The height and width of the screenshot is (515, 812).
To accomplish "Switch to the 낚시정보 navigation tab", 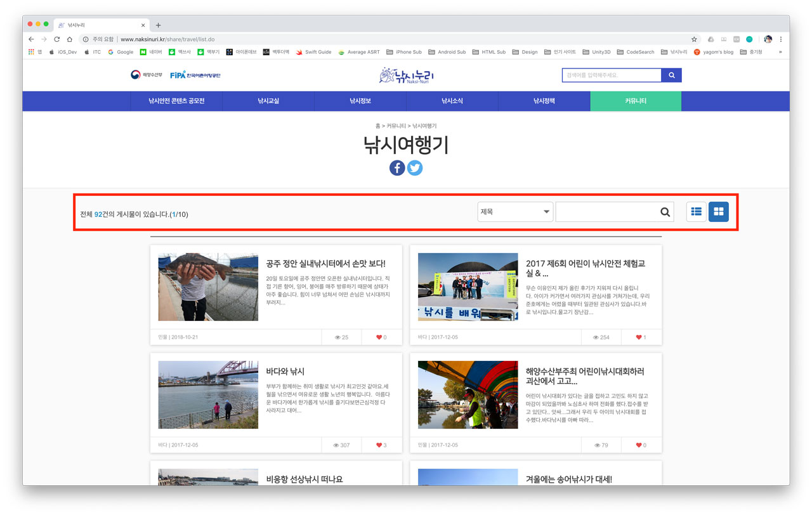I will (359, 101).
